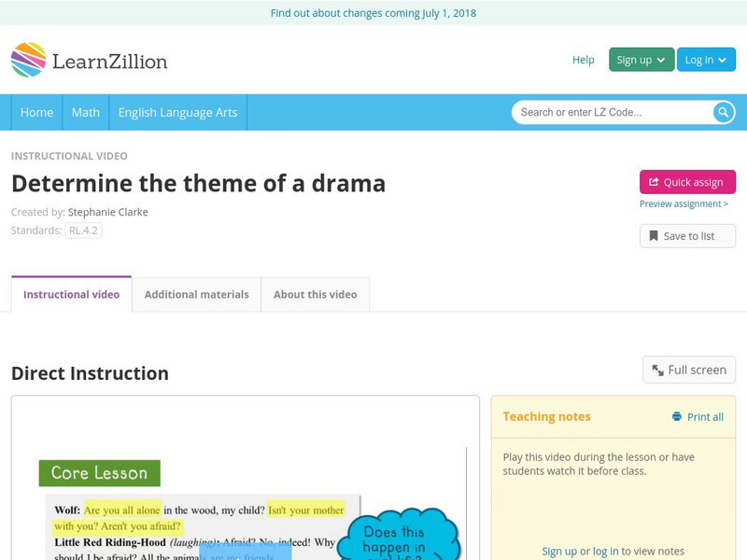747x560 pixels.
Task: Click the Quick assign share icon
Action: click(653, 181)
